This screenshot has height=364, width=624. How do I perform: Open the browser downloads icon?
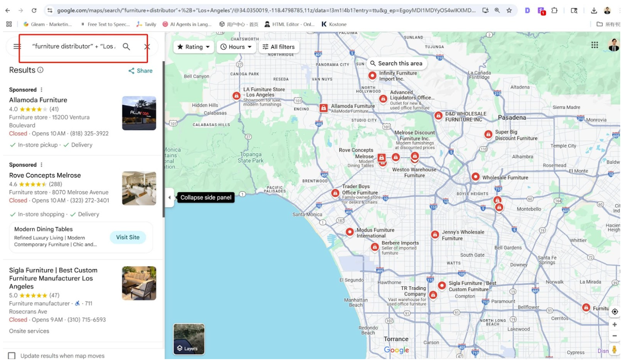(x=593, y=11)
